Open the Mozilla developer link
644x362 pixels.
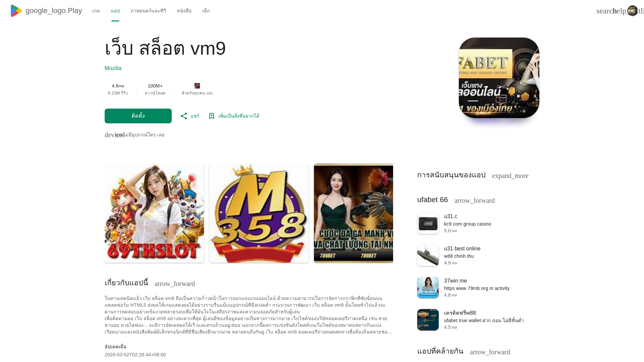[x=113, y=68]
